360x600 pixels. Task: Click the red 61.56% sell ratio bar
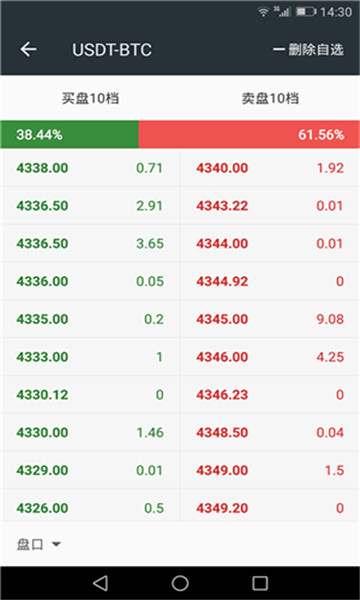coord(249,135)
